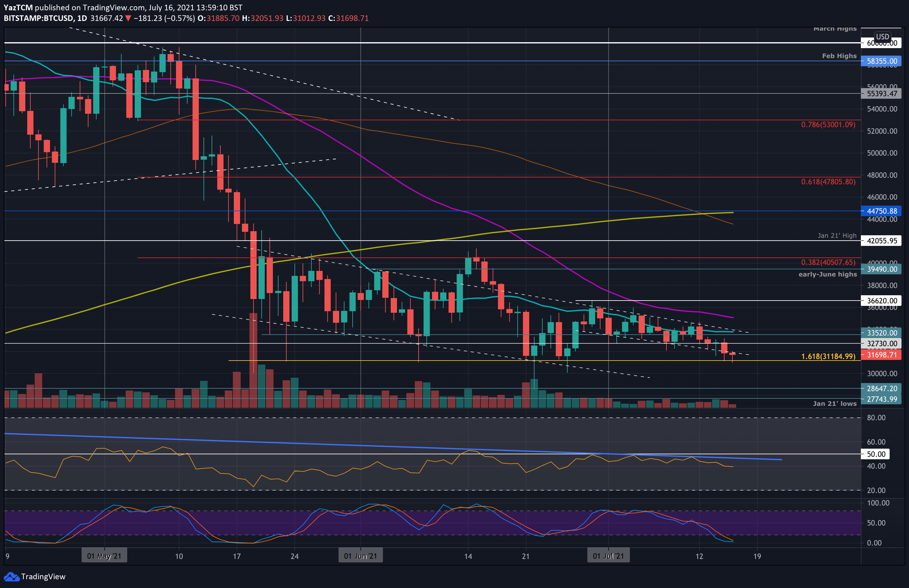Viewport: 909px width, 588px height.
Task: Click the early-June highs annotation
Action: click(828, 275)
